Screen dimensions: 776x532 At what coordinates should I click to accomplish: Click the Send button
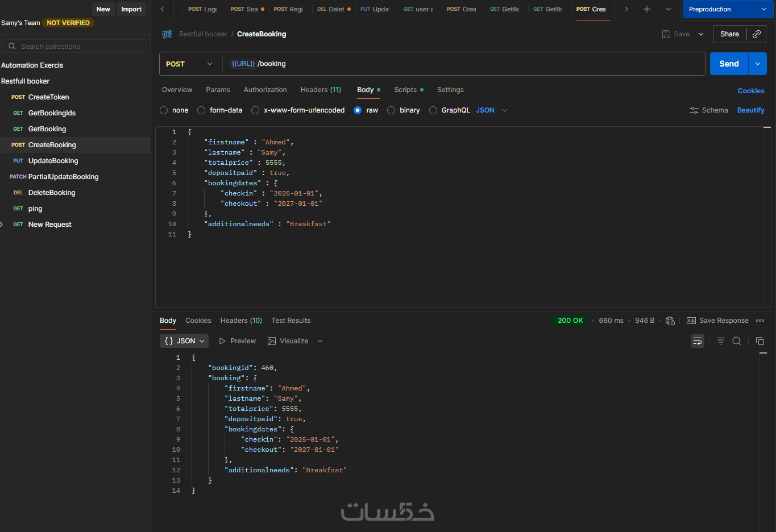(x=729, y=64)
